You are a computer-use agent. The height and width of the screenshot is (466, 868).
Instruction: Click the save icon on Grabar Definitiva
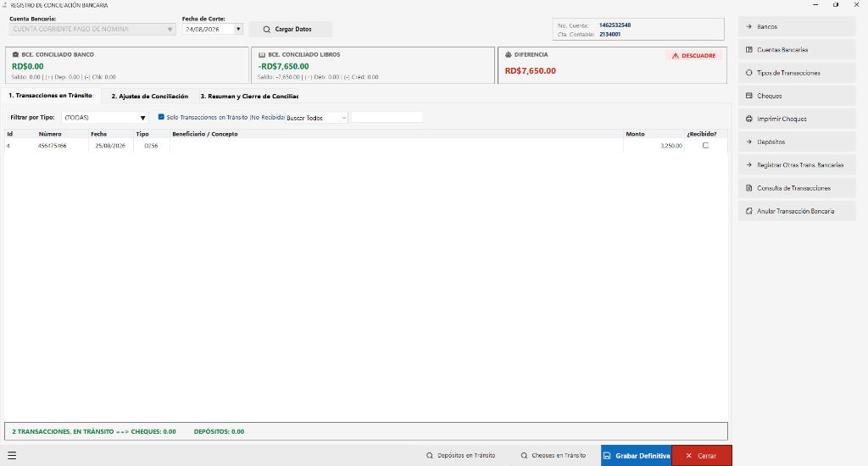click(607, 456)
